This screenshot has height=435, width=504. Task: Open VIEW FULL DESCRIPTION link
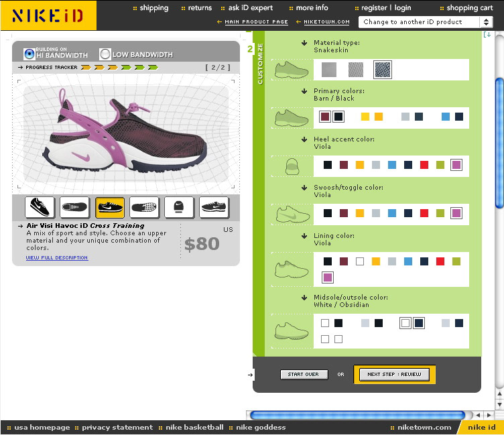tap(57, 257)
